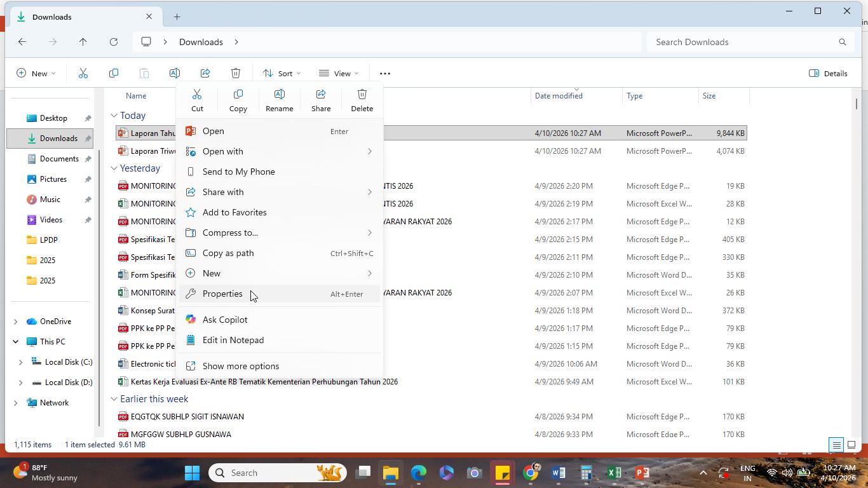Select Copy as path
This screenshot has width=868, height=488.
pyautogui.click(x=280, y=253)
